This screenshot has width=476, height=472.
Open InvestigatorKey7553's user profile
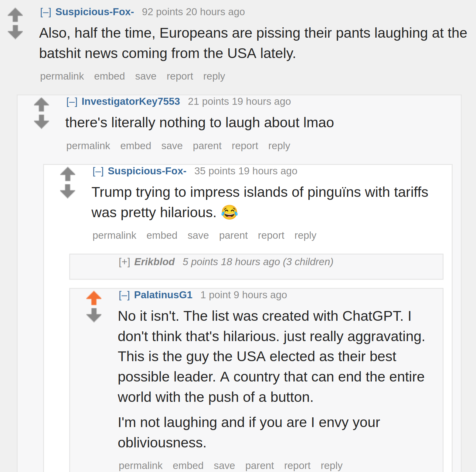tap(131, 101)
